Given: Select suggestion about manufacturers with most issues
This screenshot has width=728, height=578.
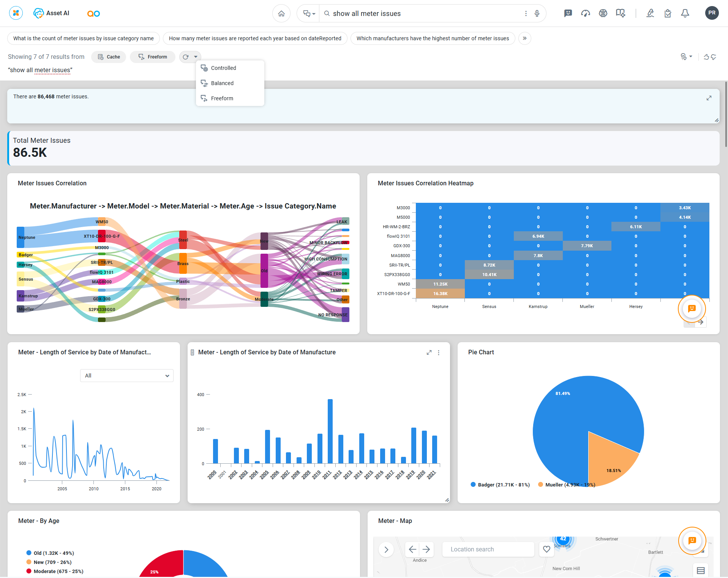Looking at the screenshot, I should click(x=433, y=38).
